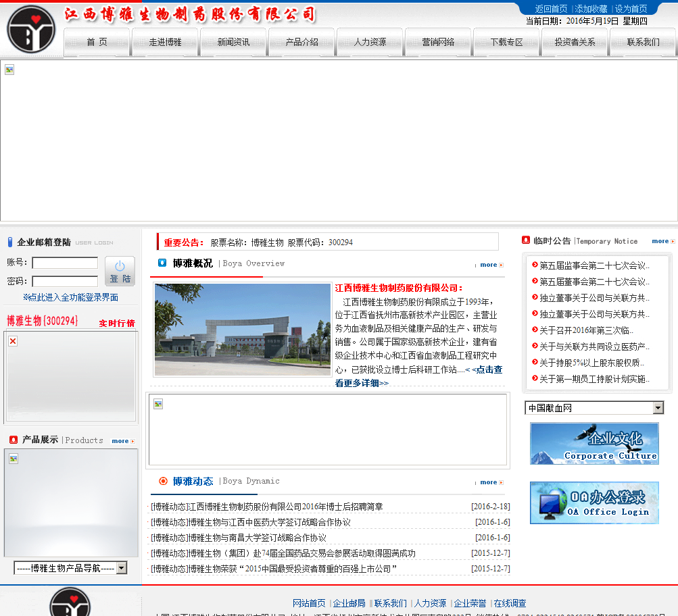Click the blue icon beside 博雅概况 heading
The height and width of the screenshot is (616, 678).
162,263
